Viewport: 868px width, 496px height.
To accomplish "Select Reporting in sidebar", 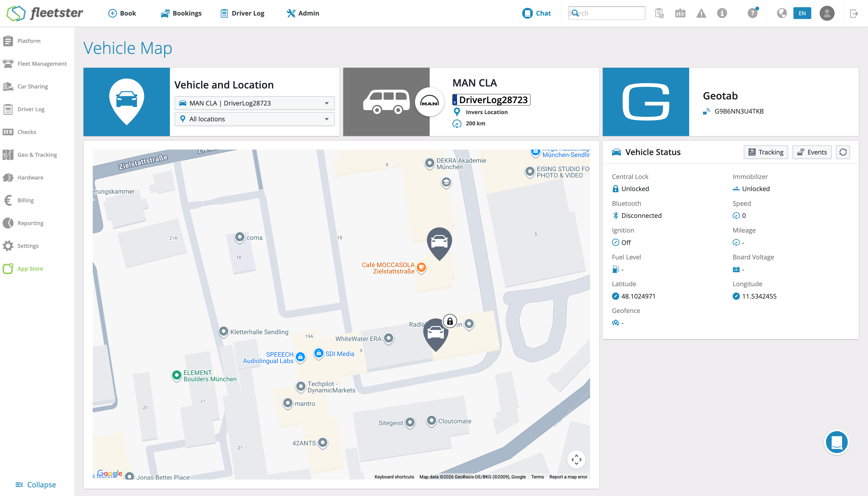I will click(x=23, y=223).
